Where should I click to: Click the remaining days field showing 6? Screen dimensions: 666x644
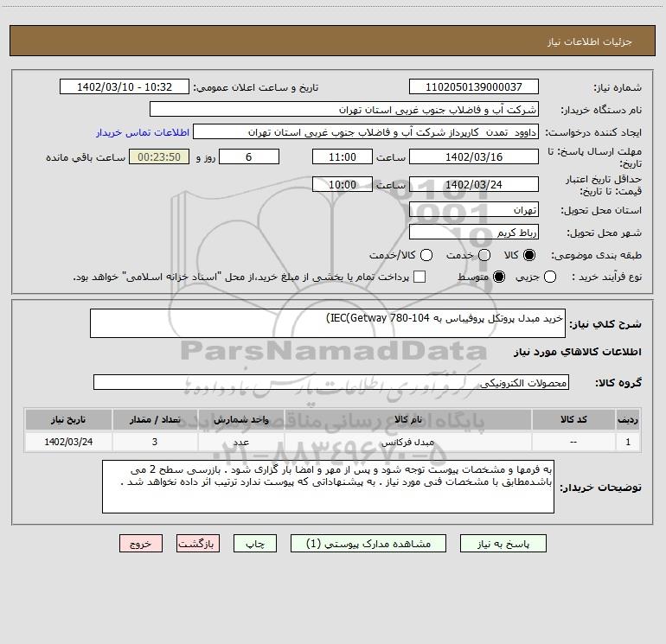(249, 156)
